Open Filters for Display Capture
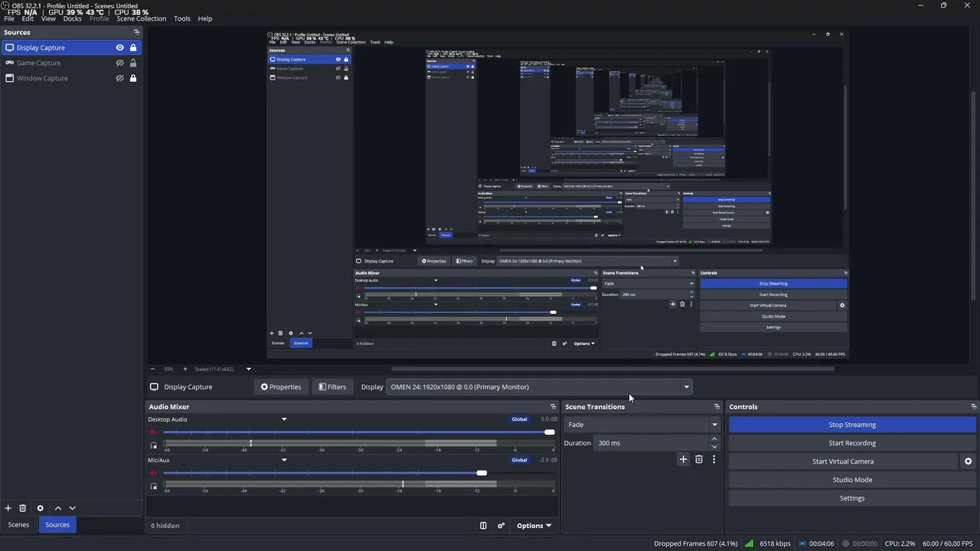This screenshot has height=551, width=980. click(332, 387)
